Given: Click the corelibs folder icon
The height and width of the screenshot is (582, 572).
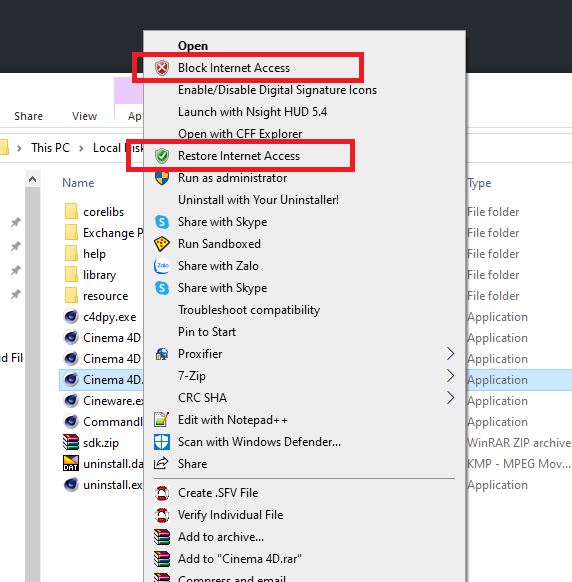Looking at the screenshot, I should 71,212.
